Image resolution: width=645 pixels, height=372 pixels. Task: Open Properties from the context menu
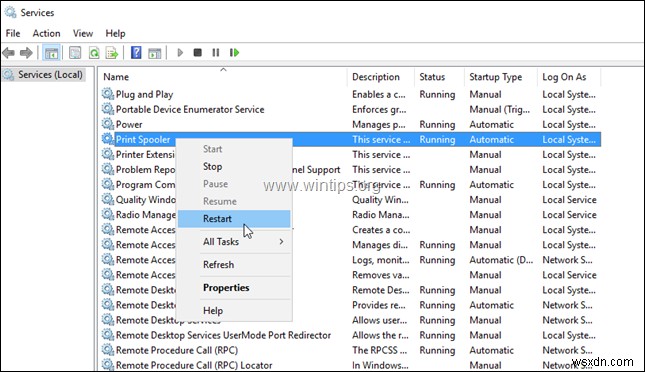click(234, 288)
